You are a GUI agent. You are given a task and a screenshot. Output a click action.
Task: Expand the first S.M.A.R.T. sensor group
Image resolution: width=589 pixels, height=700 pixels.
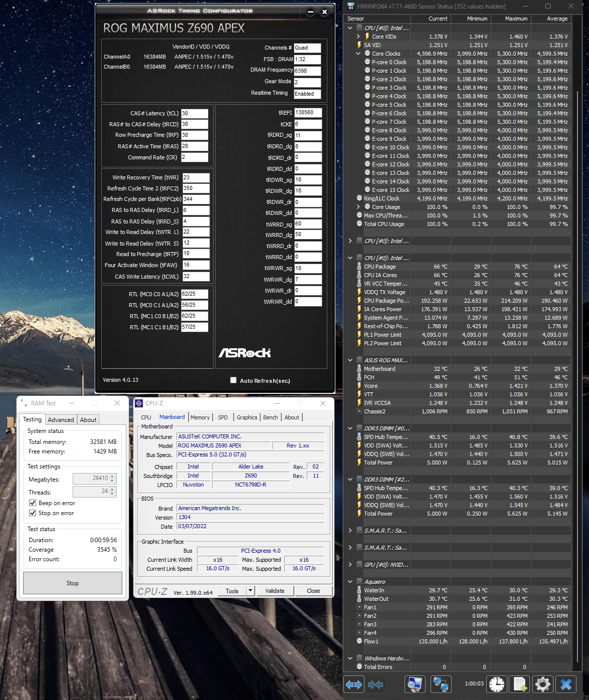pyautogui.click(x=350, y=531)
